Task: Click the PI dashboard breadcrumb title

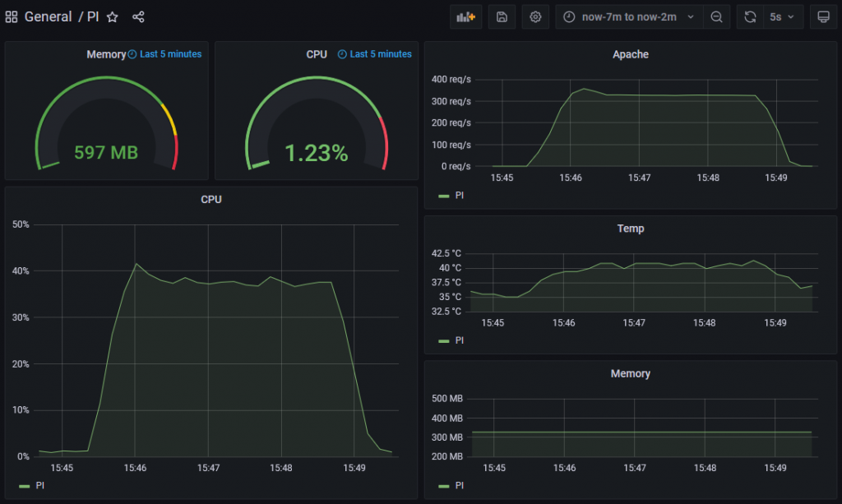Action: (x=93, y=16)
